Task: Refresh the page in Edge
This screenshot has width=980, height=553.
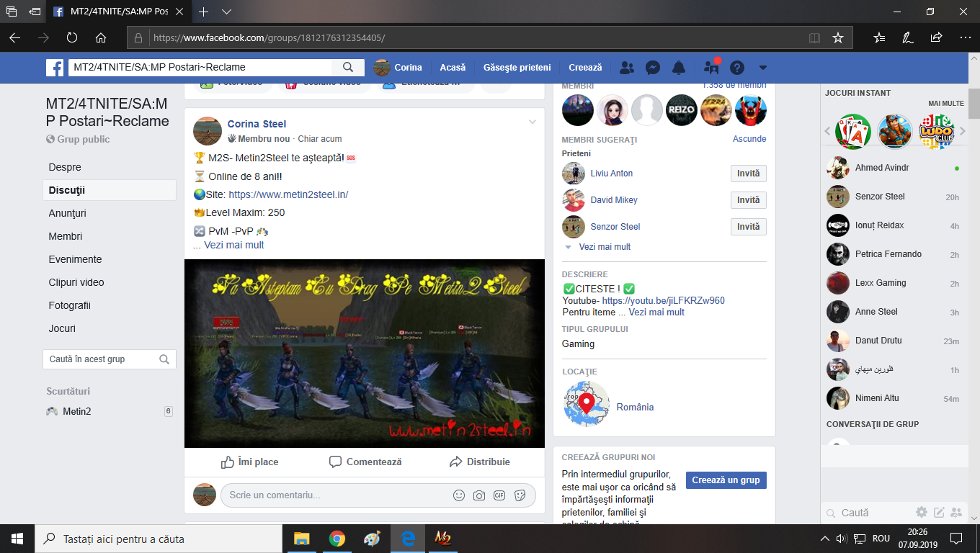Action: 71,37
